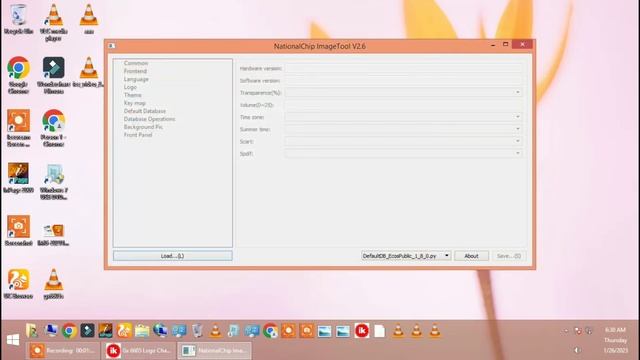Viewport: 640px width, 360px height.
Task: Click the Load... button
Action: [x=173, y=256]
